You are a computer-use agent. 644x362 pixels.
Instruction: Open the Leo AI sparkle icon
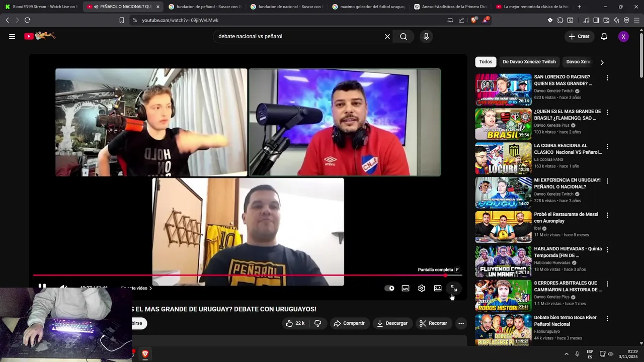pyautogui.click(x=616, y=20)
